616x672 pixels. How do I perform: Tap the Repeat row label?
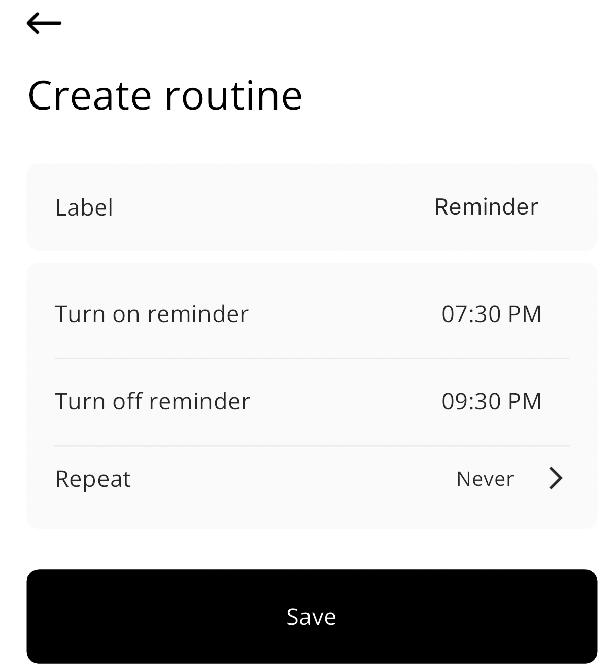coord(93,479)
